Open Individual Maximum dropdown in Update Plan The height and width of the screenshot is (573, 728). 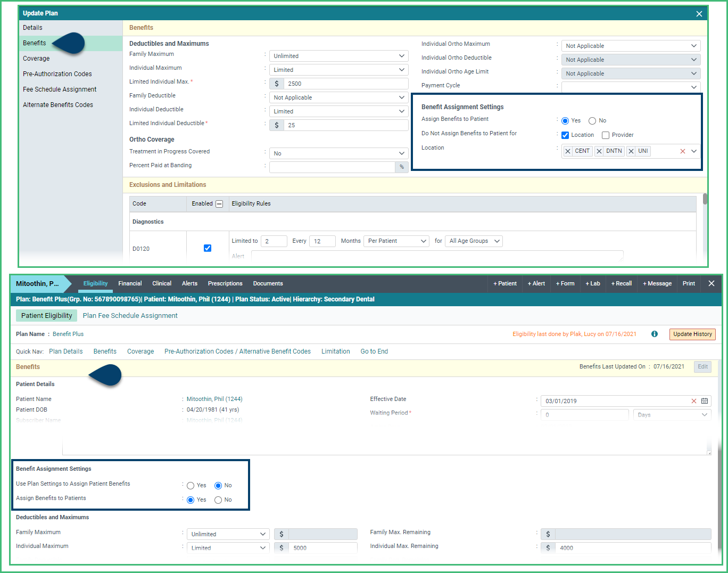point(339,70)
